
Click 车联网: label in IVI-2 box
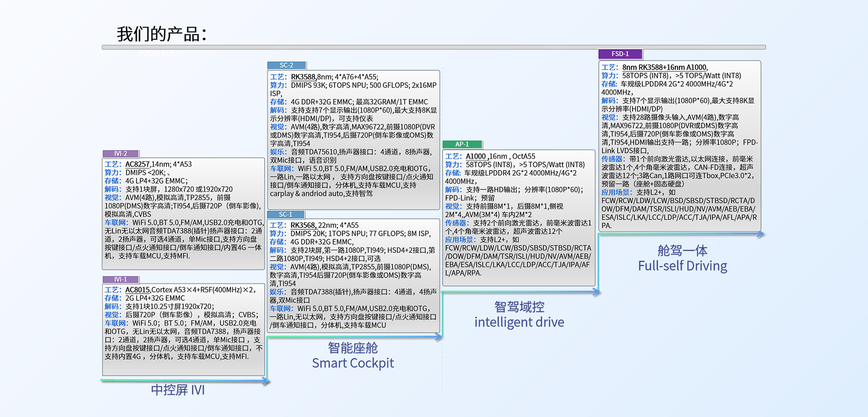[x=117, y=223]
